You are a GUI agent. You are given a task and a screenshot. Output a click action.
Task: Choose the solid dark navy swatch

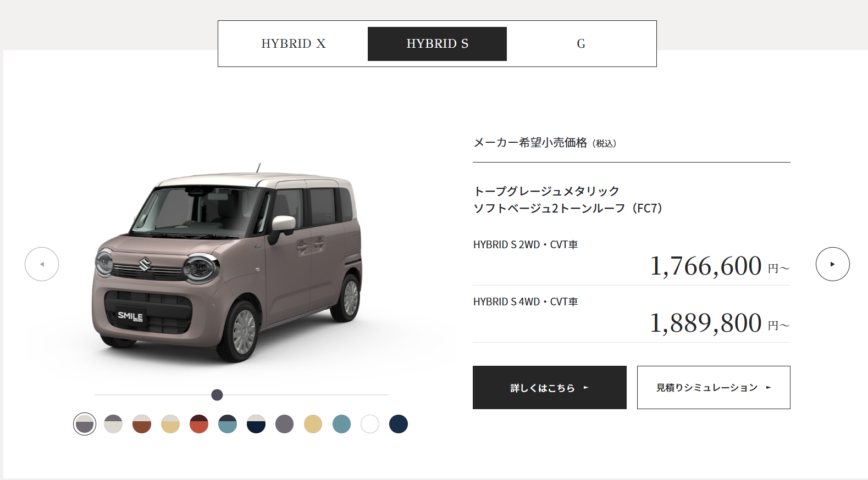click(399, 424)
